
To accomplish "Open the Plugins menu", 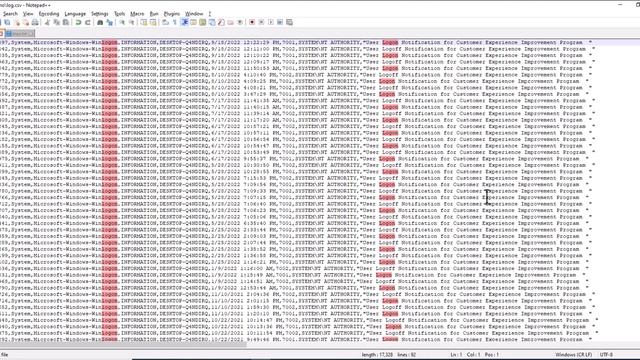I will point(171,14).
